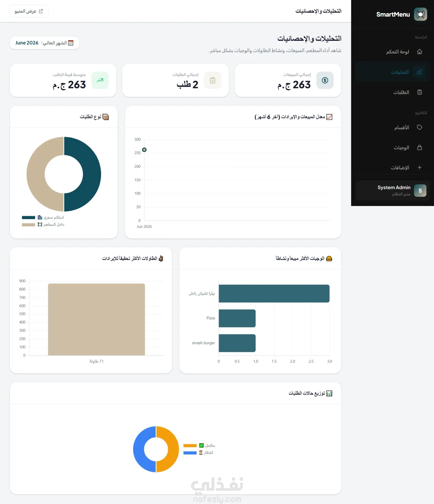This screenshot has width=434, height=504.
Task: Select the analytics bar chart sidebar icon
Action: click(419, 72)
